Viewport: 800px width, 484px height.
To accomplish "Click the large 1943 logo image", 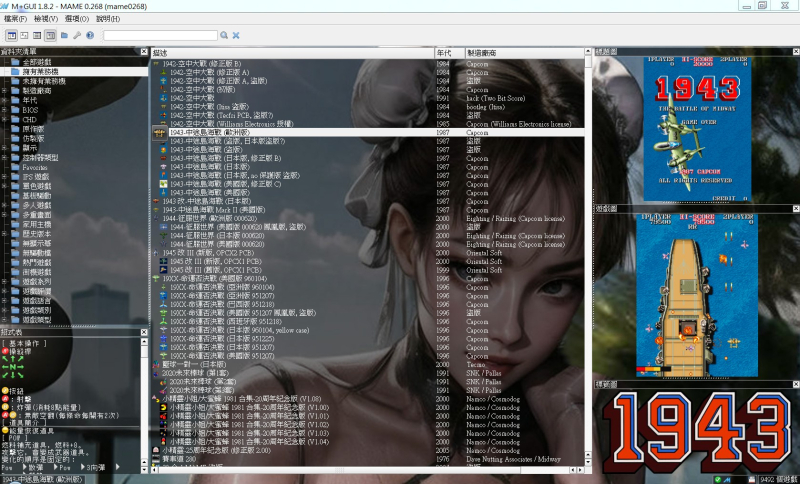I will point(697,432).
